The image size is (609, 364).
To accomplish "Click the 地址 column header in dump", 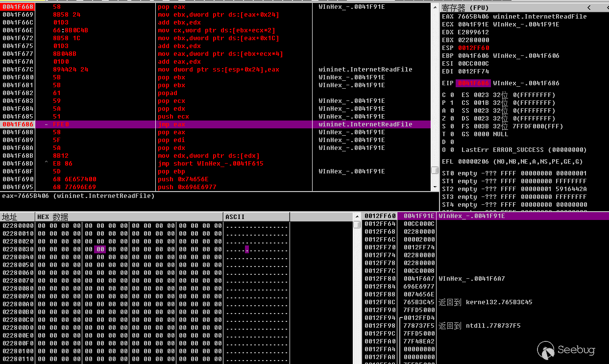I will (18, 217).
